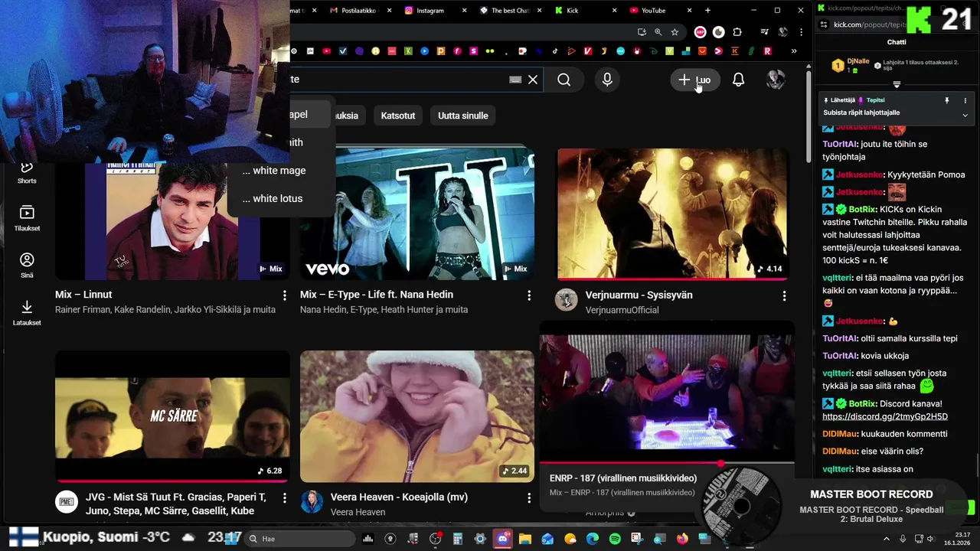Show hidden system tray icons chevron
The width and height of the screenshot is (980, 551).
[x=886, y=539]
